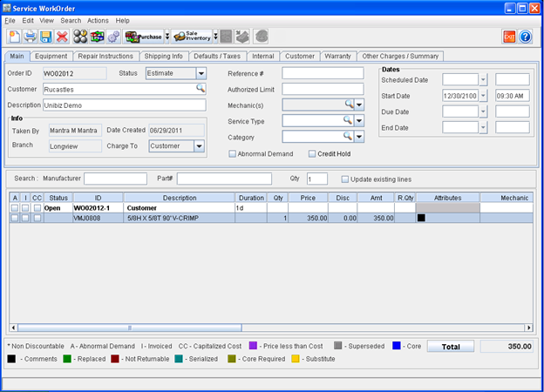Click the horizontal scrollbar right arrow
Screen dimensions: 544x392
pyautogui.click(x=528, y=328)
